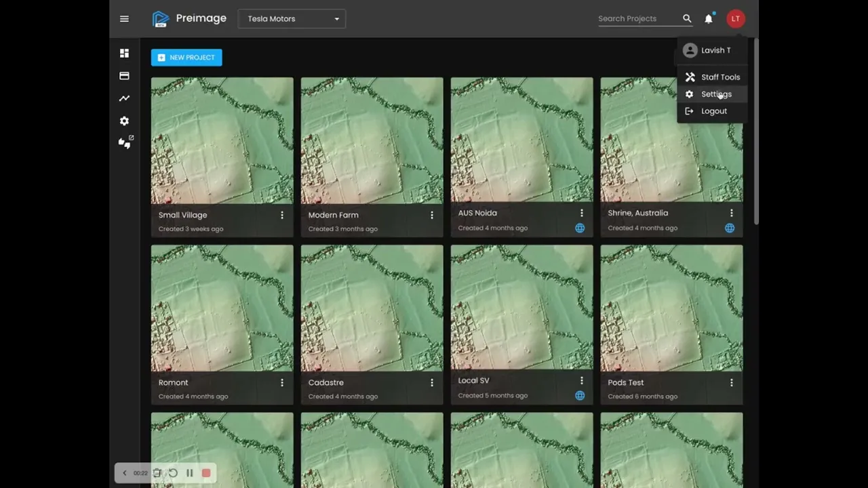This screenshot has height=488, width=868.
Task: Open the billing card icon in sidebar
Action: [x=124, y=76]
